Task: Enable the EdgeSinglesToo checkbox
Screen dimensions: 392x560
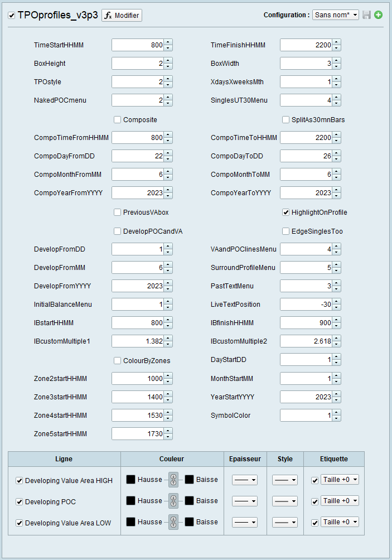Action: 285,231
